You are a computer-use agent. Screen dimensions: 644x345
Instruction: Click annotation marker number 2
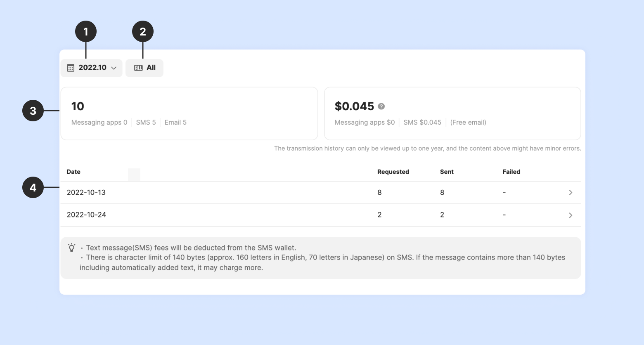(x=143, y=32)
